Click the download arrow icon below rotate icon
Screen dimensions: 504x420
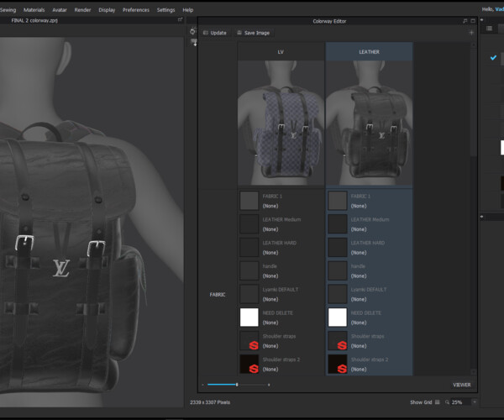[194, 42]
